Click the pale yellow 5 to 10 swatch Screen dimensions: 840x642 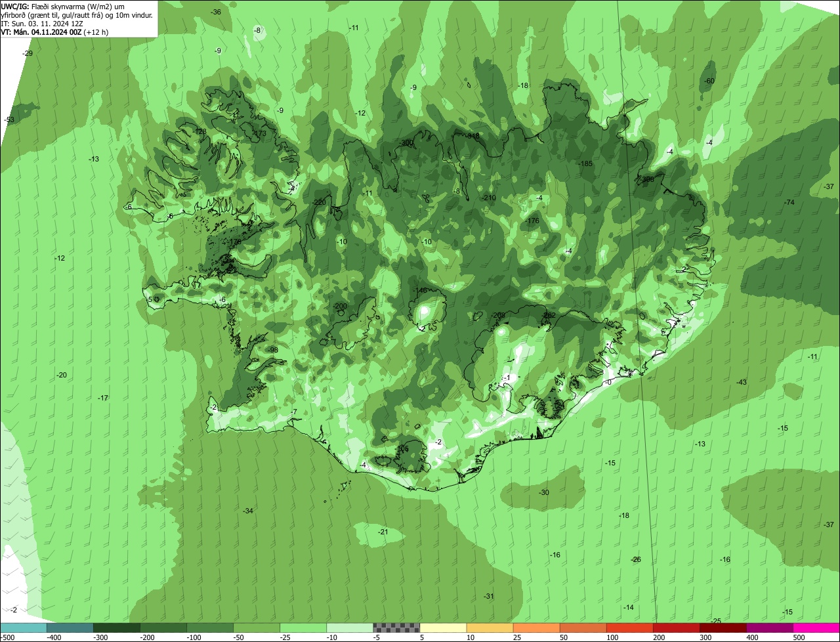click(443, 628)
